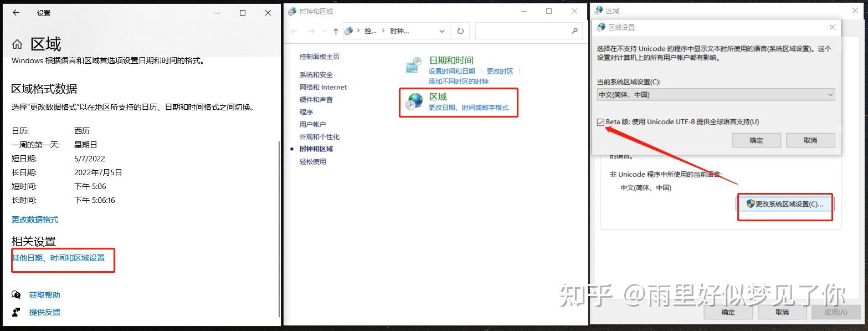868x331 pixels.
Task: Open the 当前系统区域设置 dropdown
Action: (716, 95)
